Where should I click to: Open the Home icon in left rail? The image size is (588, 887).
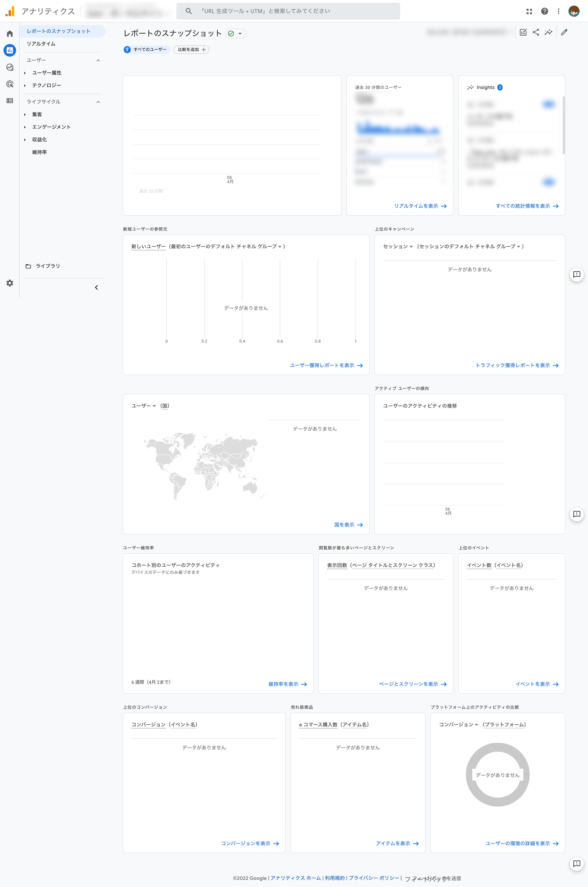pyautogui.click(x=10, y=34)
